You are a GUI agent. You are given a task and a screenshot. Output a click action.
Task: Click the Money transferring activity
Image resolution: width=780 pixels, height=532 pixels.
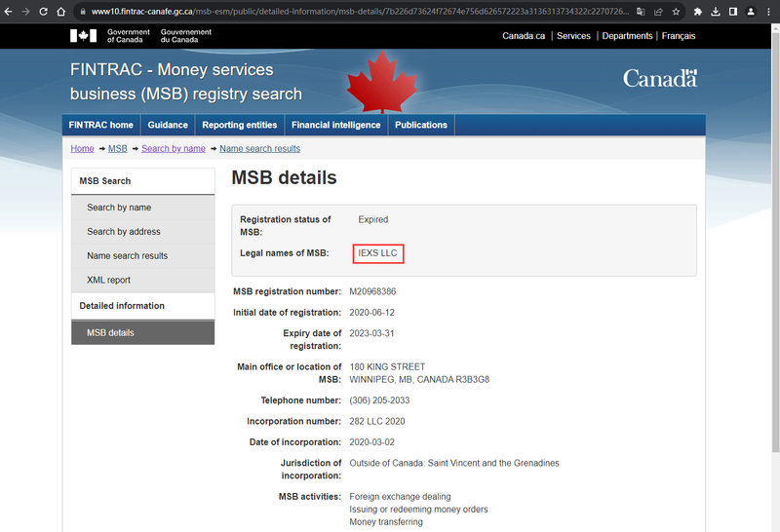pyautogui.click(x=386, y=522)
